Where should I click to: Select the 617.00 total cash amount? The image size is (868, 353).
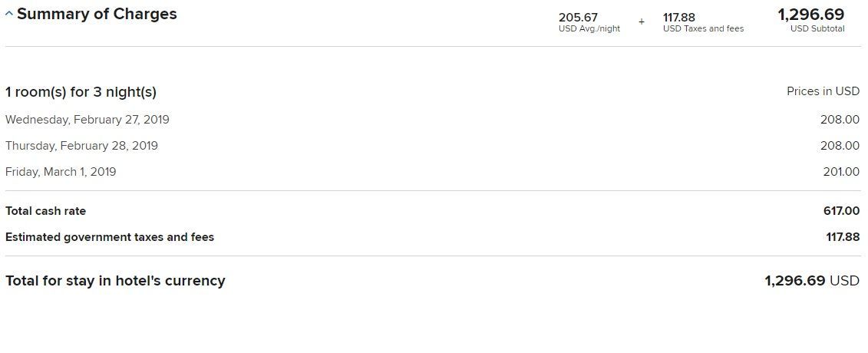click(x=841, y=211)
